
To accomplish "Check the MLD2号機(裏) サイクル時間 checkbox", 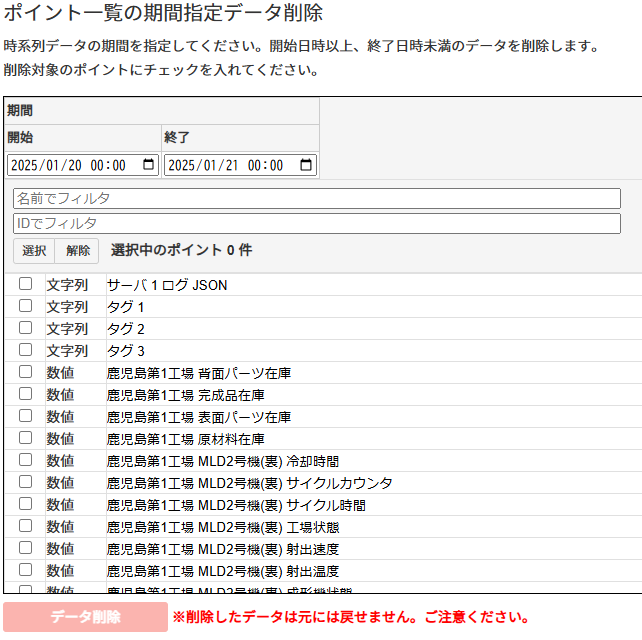I will point(25,504).
